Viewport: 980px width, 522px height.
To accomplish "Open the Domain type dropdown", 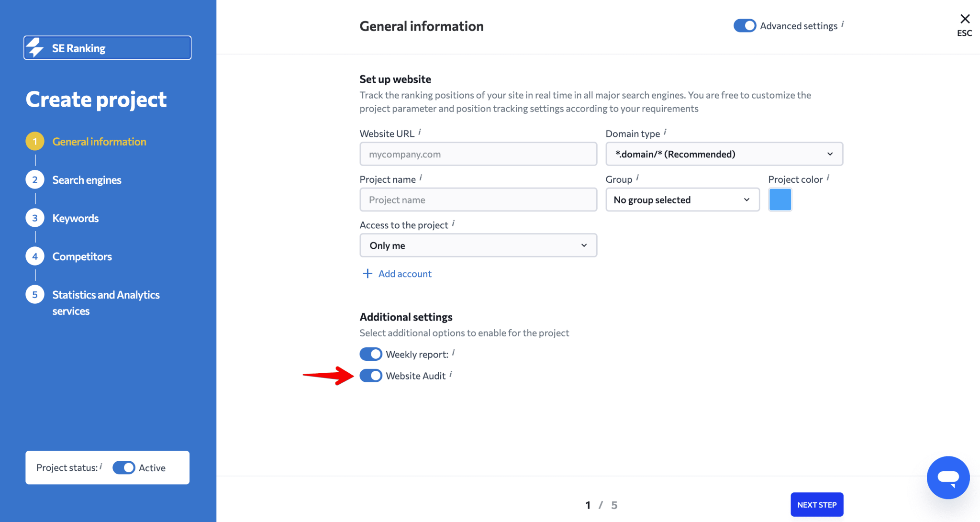I will [724, 154].
